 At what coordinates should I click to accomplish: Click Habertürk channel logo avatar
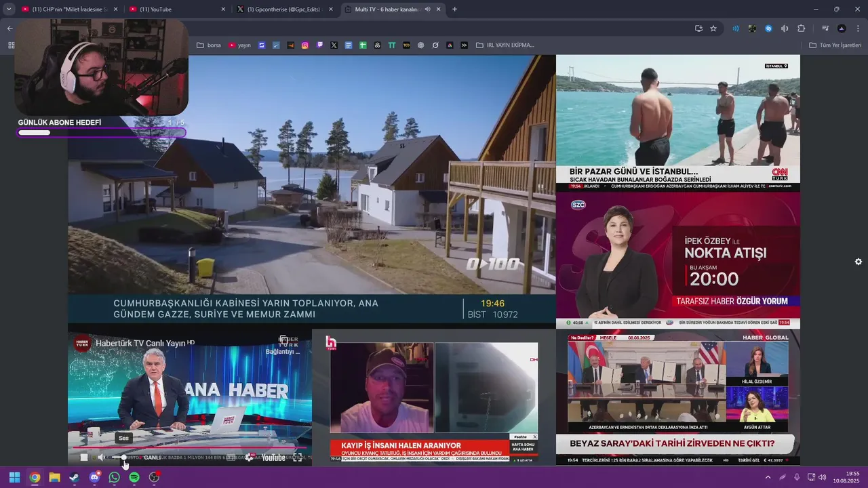(82, 344)
